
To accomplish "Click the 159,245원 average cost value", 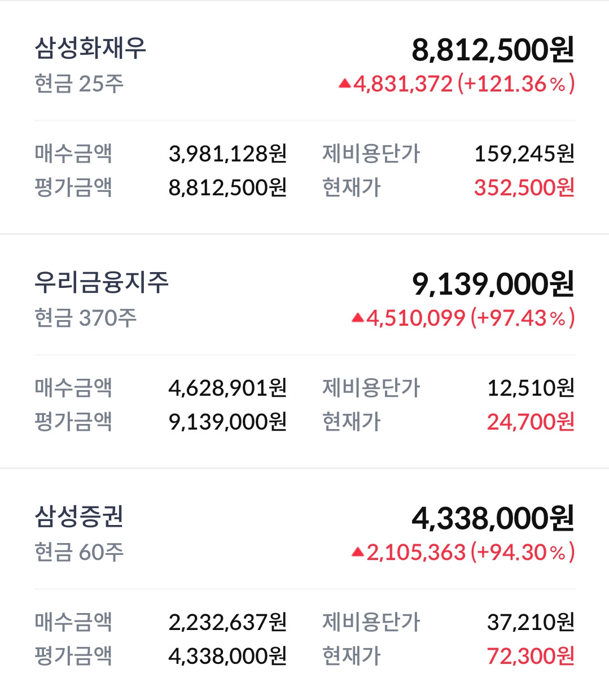I will [x=524, y=154].
